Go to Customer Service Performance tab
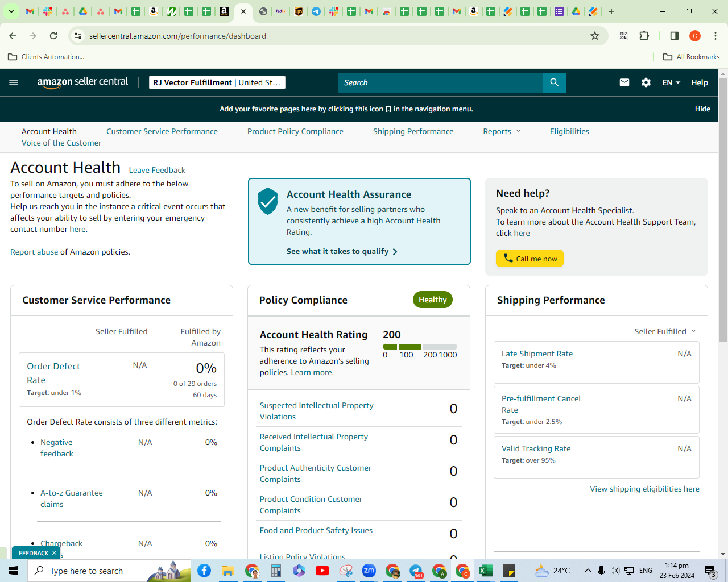The image size is (728, 582). (x=162, y=131)
